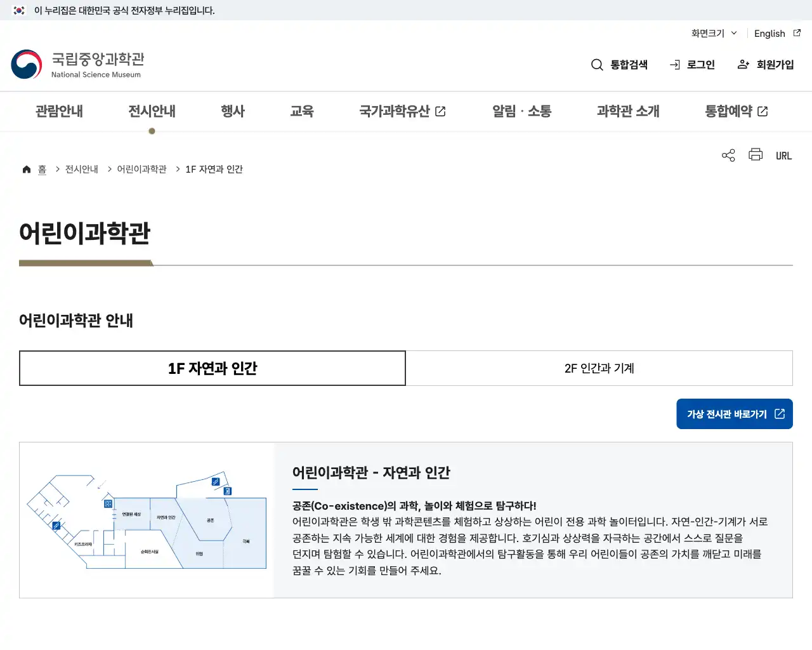Click the 가상 전시관 바로가기 button
The image size is (812, 650).
pos(734,413)
